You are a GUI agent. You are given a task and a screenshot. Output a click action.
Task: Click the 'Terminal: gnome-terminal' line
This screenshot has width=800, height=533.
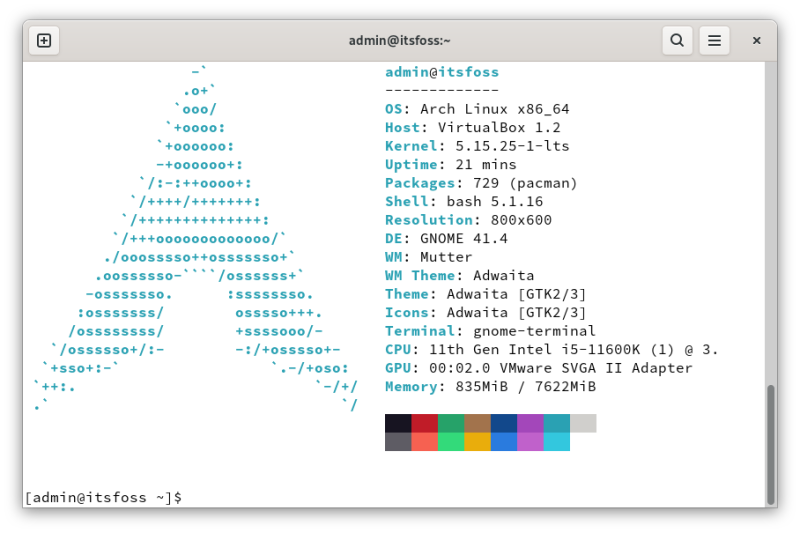click(x=490, y=331)
